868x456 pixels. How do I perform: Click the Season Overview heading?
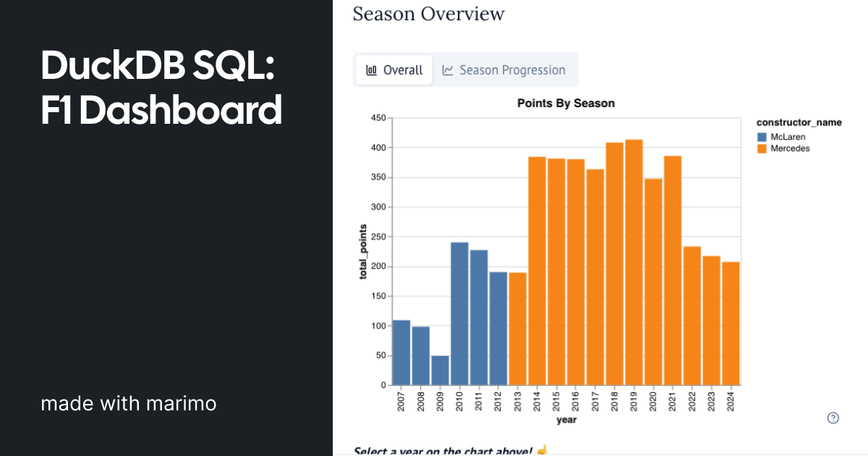pyautogui.click(x=428, y=14)
